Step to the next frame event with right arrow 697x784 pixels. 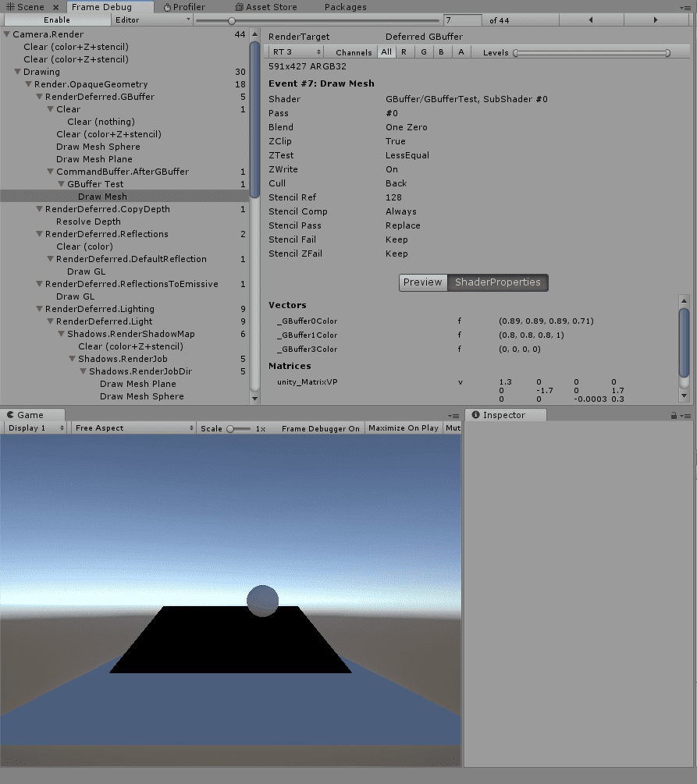pyautogui.click(x=654, y=20)
